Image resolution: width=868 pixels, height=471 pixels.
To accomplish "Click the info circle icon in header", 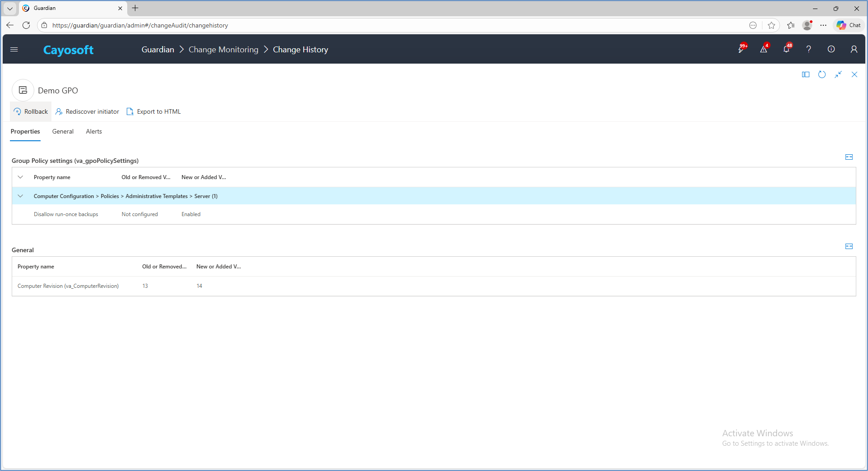I will click(831, 49).
